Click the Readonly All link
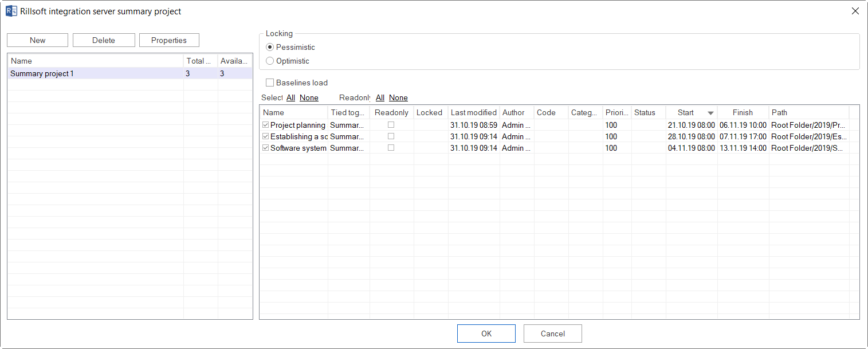Viewport: 868px width, 349px height. (380, 97)
